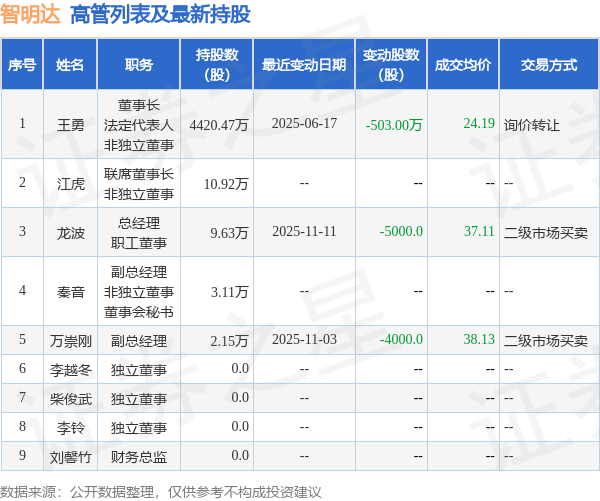Select the 成交均价 column header
The height and width of the screenshot is (501, 600).
tap(463, 65)
